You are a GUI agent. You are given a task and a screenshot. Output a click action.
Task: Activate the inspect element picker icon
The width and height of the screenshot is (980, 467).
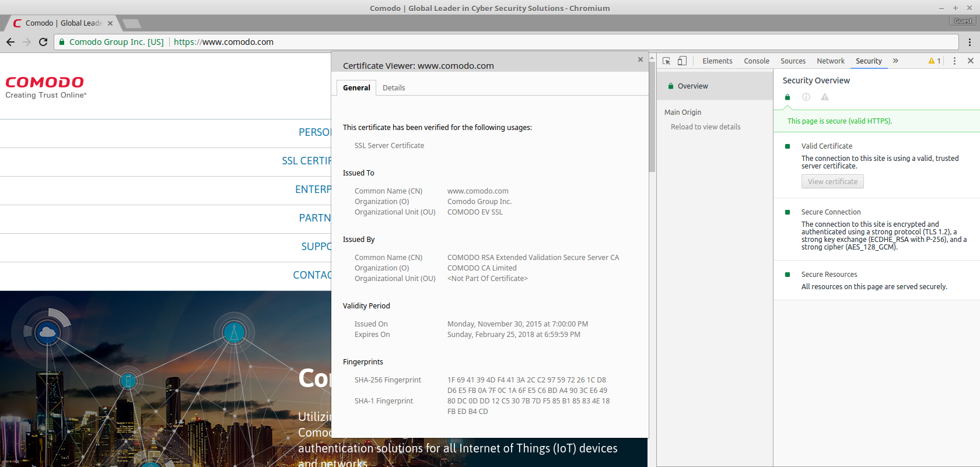(x=667, y=61)
